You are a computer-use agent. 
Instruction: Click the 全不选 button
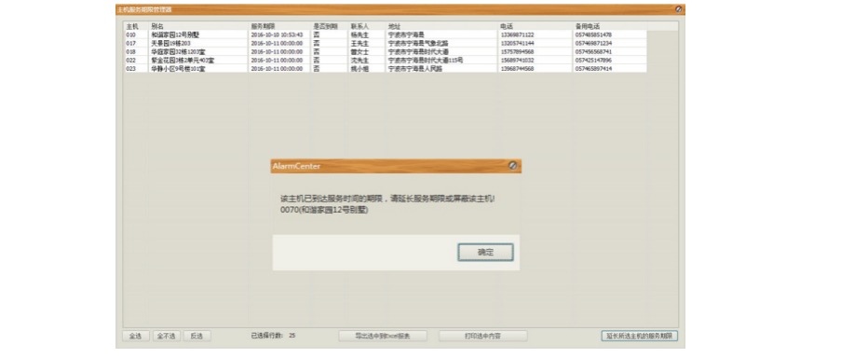[166, 336]
